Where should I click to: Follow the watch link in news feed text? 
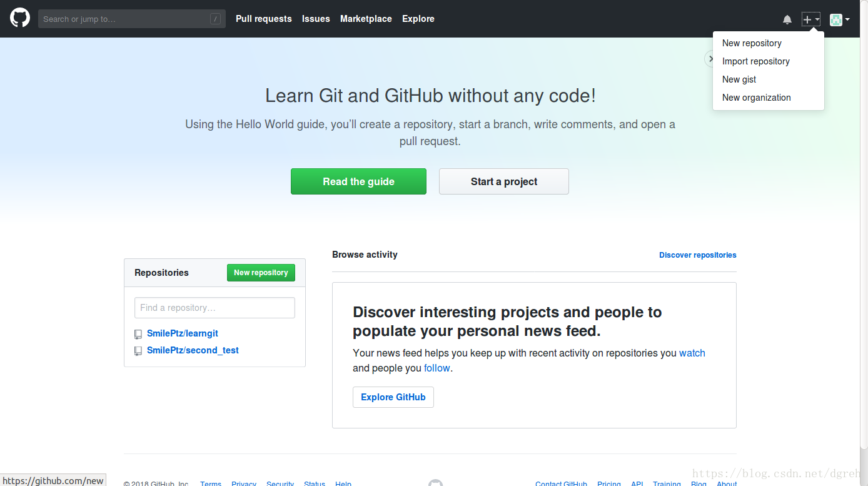point(692,353)
